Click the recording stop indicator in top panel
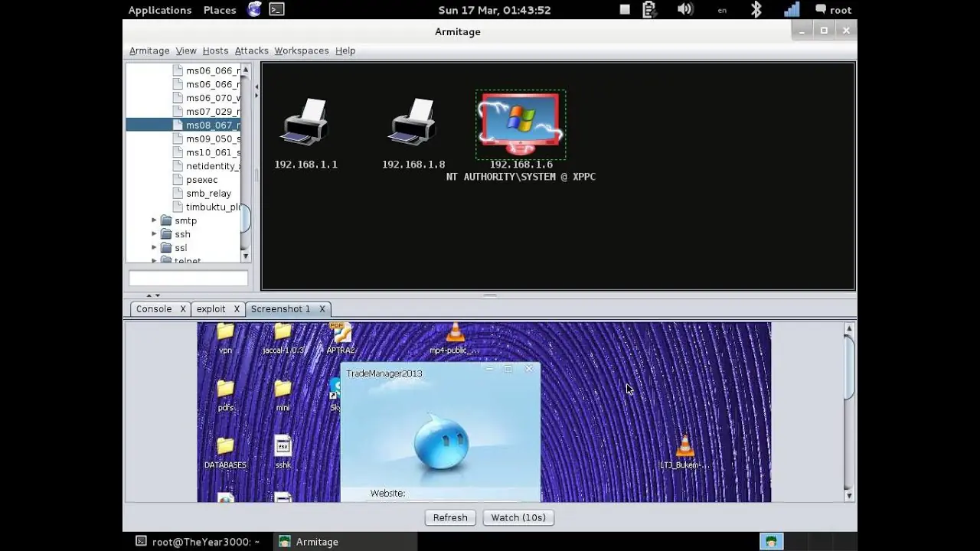980x551 pixels. point(625,10)
